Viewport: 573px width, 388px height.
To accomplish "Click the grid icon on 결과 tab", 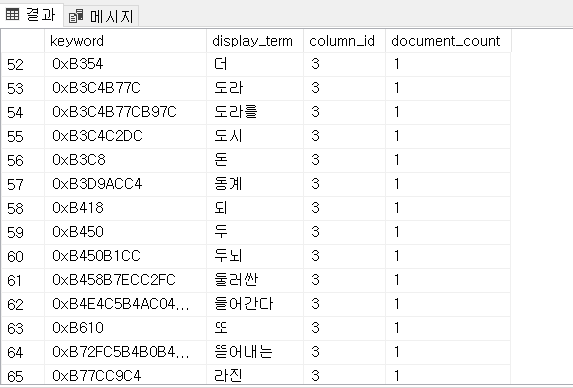I will tap(12, 15).
